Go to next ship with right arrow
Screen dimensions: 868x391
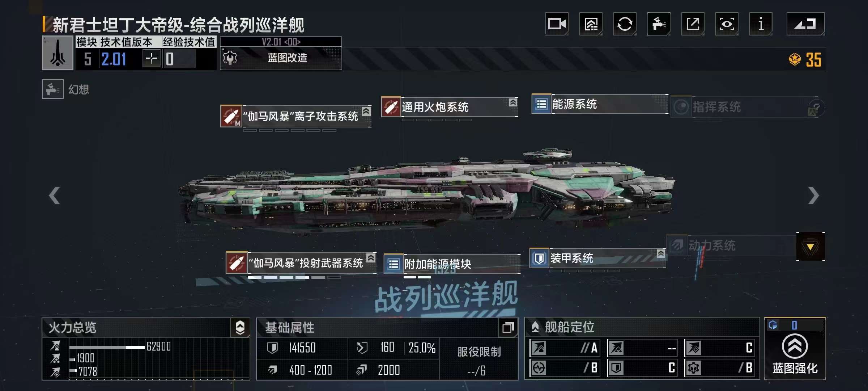click(813, 196)
